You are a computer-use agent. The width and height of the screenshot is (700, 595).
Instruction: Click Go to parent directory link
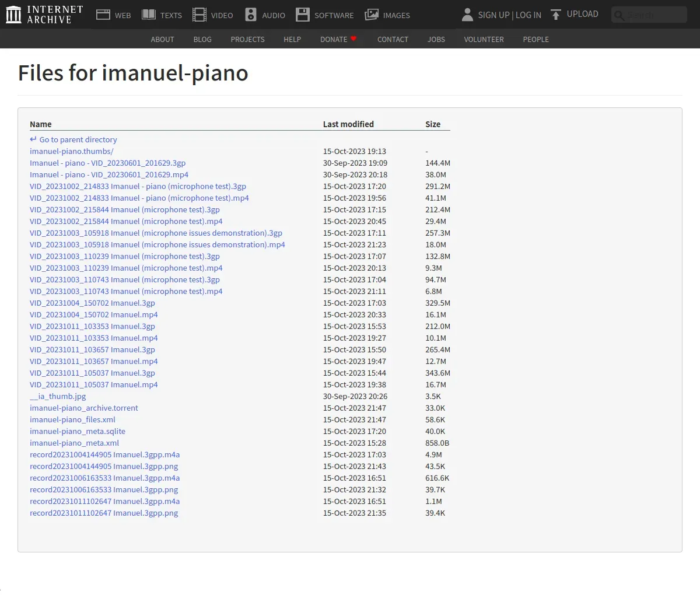point(73,139)
